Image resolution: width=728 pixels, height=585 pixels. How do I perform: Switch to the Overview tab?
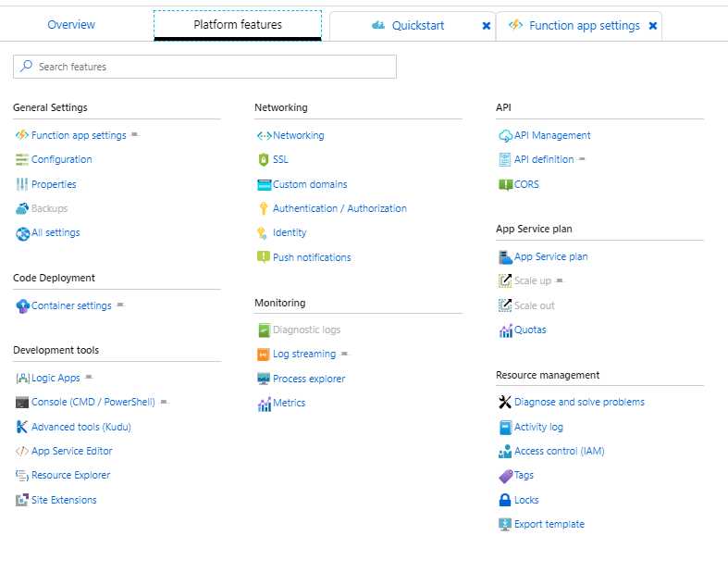point(71,25)
